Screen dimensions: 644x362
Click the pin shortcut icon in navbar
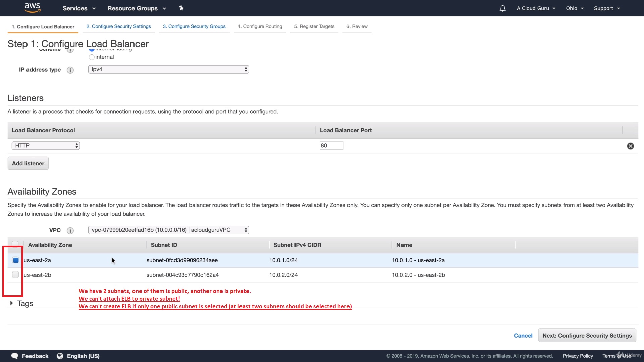[181, 8]
